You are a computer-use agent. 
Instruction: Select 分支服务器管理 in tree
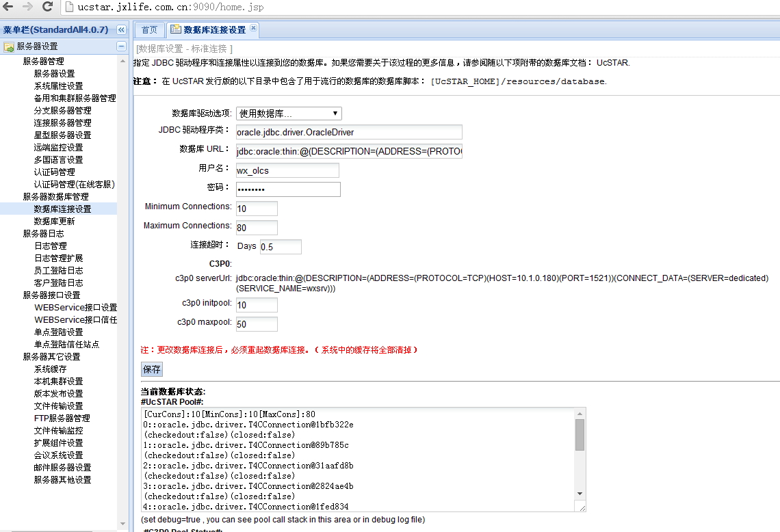coord(62,110)
